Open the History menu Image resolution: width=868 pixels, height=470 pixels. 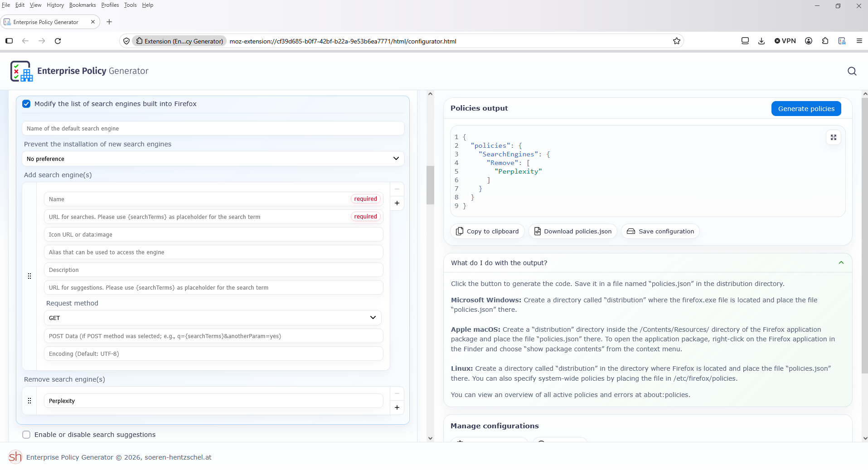[x=55, y=5]
